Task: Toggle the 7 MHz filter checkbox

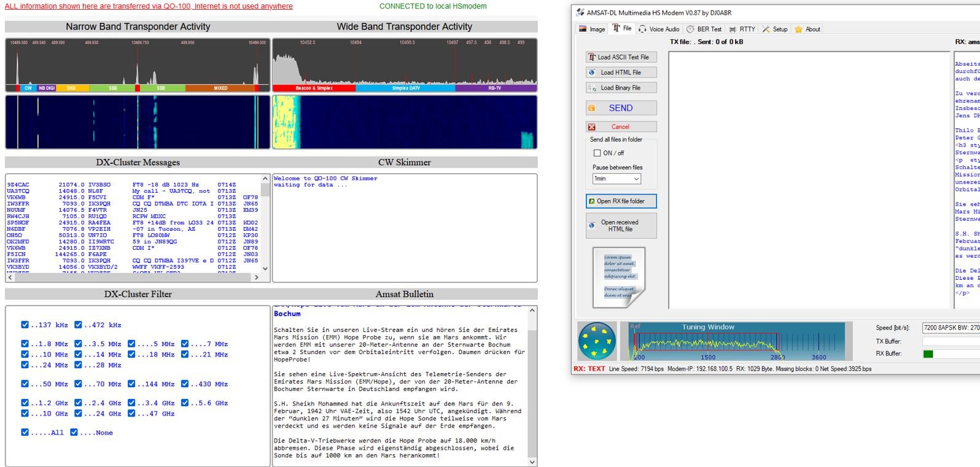Action: click(185, 344)
